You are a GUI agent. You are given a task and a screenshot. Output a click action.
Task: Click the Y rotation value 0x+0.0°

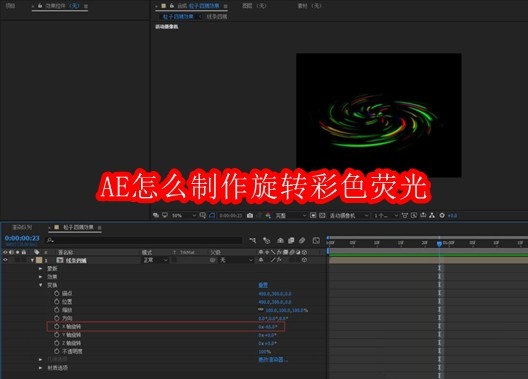(267, 335)
